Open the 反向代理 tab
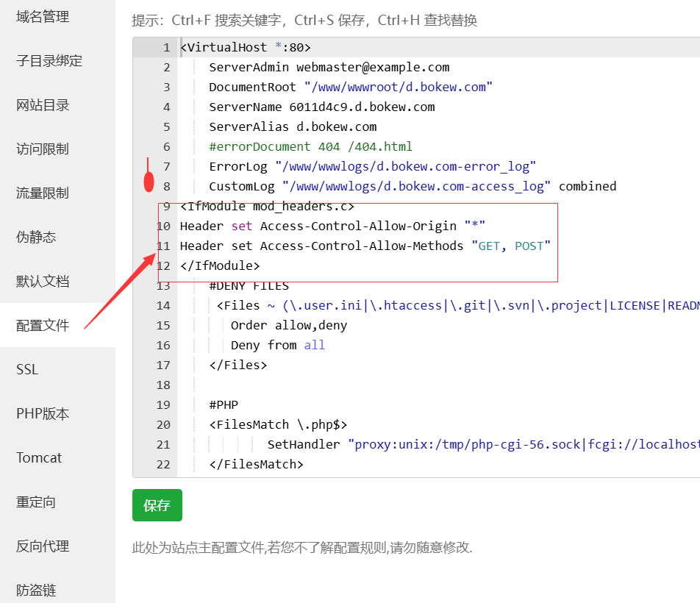Image resolution: width=700 pixels, height=603 pixels. [43, 546]
